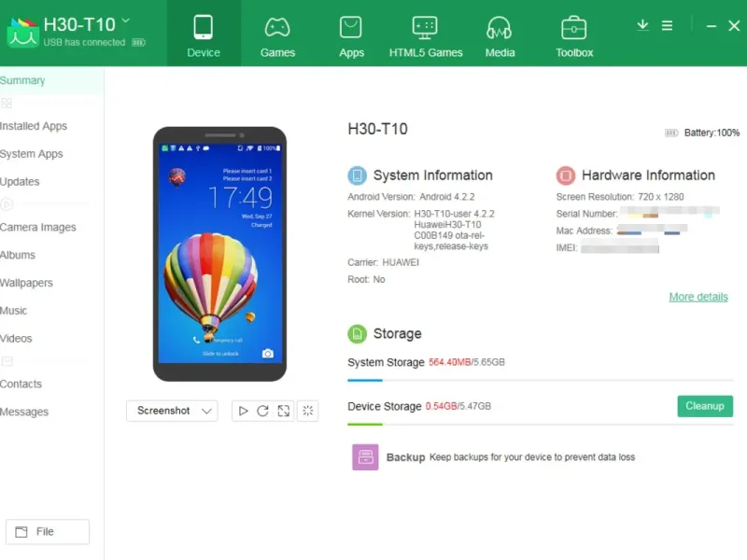Click the battery icon beside Battery:100%

(671, 133)
